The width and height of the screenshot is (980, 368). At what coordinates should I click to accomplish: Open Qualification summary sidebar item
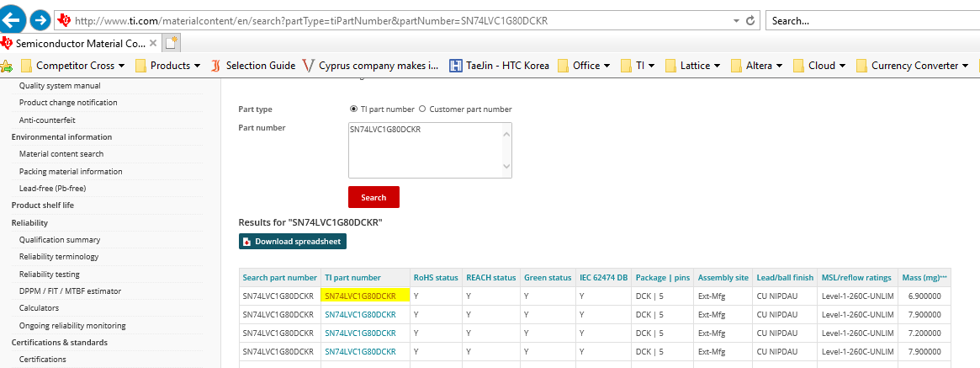(60, 240)
